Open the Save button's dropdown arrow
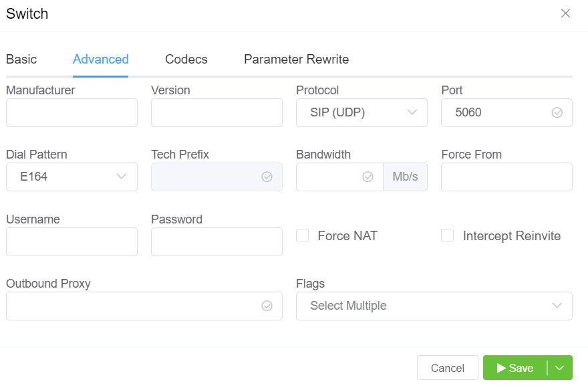The image size is (588, 390). (560, 368)
